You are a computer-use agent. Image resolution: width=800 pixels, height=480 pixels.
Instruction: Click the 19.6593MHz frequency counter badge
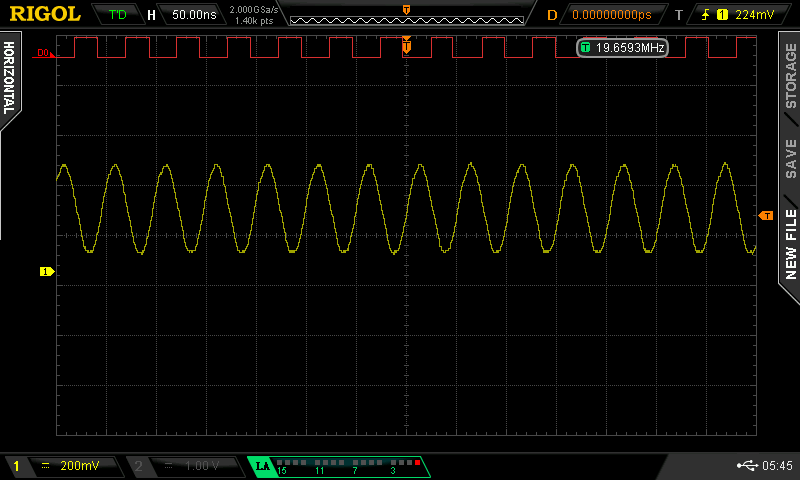click(x=622, y=47)
